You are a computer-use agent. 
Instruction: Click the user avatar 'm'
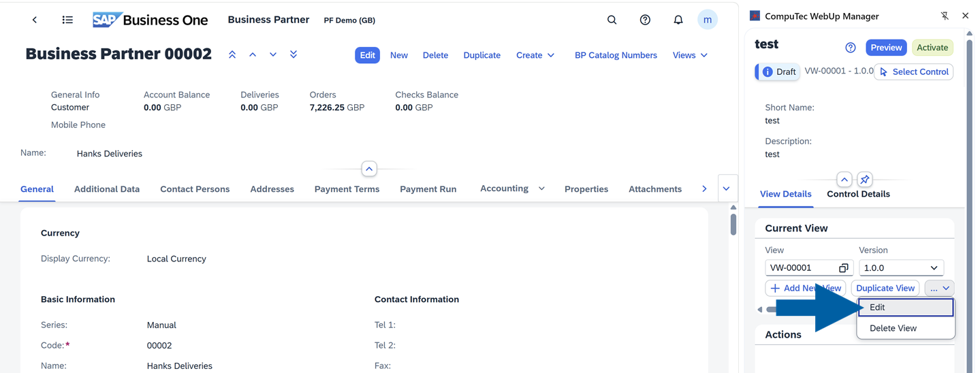pos(708,20)
